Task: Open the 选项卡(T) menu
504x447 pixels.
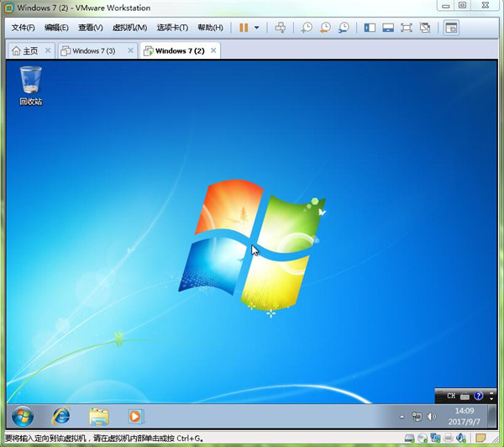Action: (172, 28)
